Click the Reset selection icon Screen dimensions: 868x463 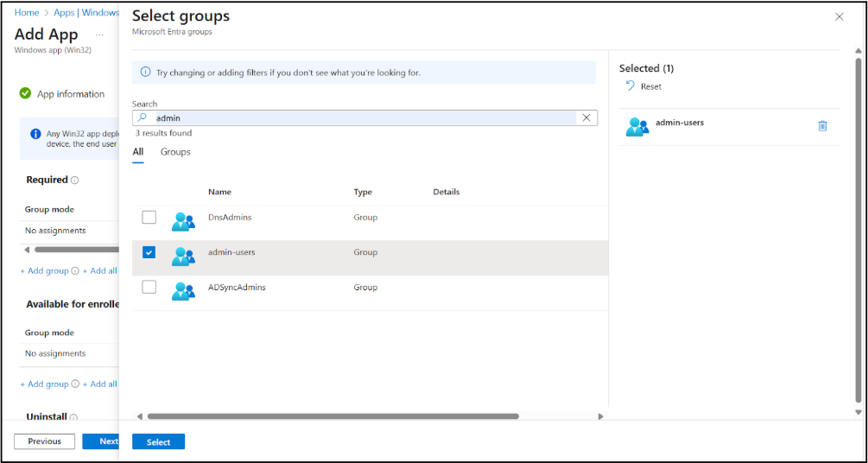[x=630, y=86]
